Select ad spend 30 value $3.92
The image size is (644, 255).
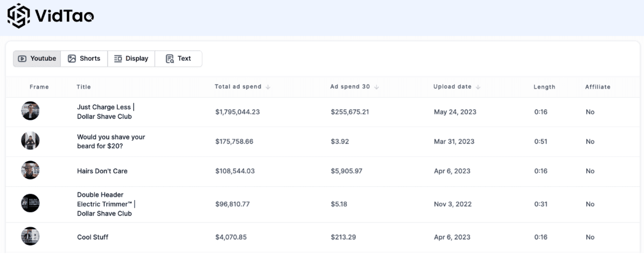pyautogui.click(x=340, y=141)
